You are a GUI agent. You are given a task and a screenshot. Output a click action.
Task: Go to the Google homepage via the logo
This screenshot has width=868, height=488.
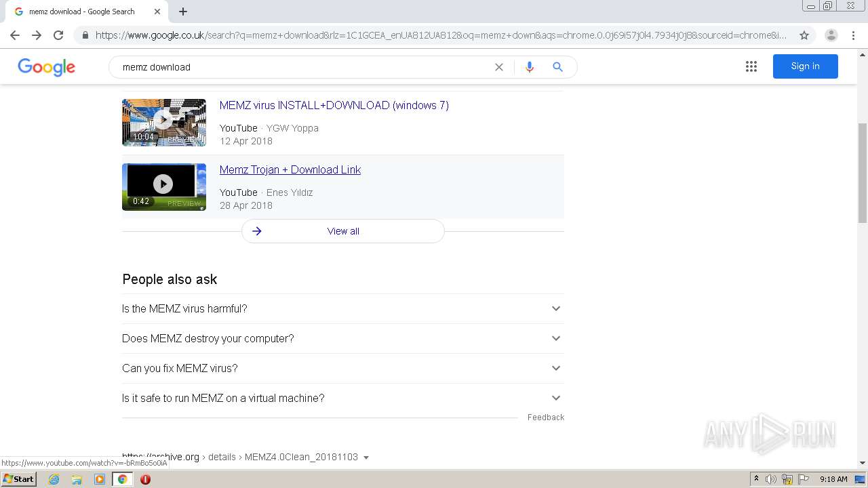(x=47, y=67)
